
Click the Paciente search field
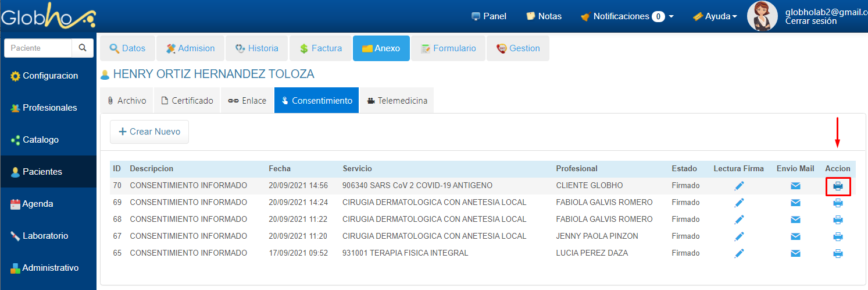point(38,48)
